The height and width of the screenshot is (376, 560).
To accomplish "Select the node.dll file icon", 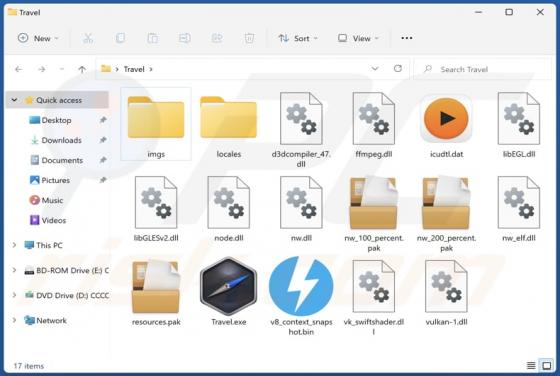I will (229, 202).
